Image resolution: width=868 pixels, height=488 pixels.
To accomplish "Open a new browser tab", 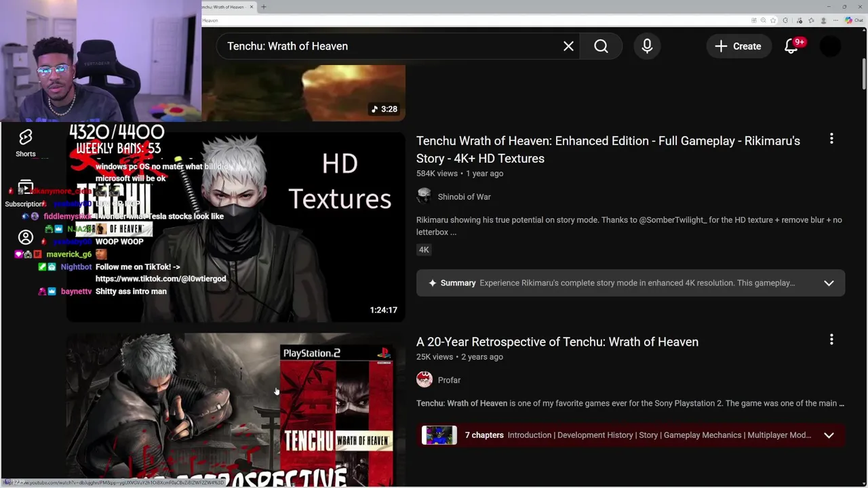I will [x=263, y=7].
